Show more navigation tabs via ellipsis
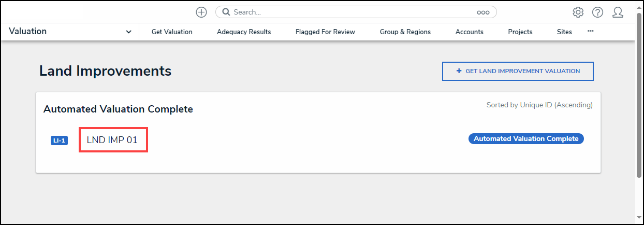This screenshot has height=225, width=644. point(591,31)
